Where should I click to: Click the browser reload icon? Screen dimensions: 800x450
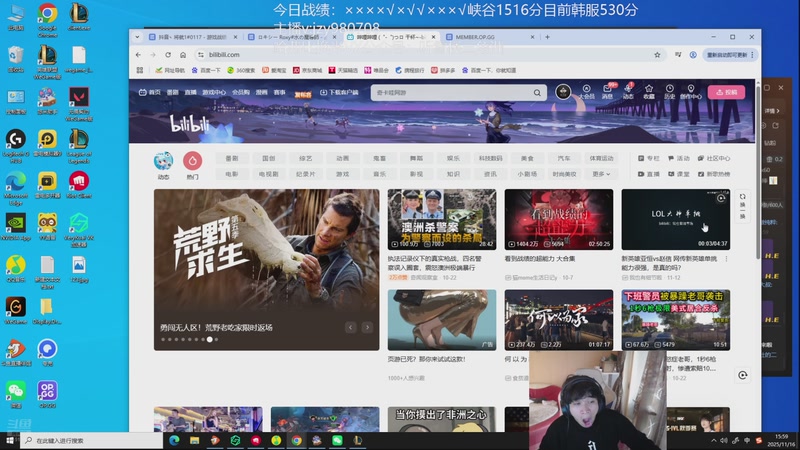(x=168, y=55)
